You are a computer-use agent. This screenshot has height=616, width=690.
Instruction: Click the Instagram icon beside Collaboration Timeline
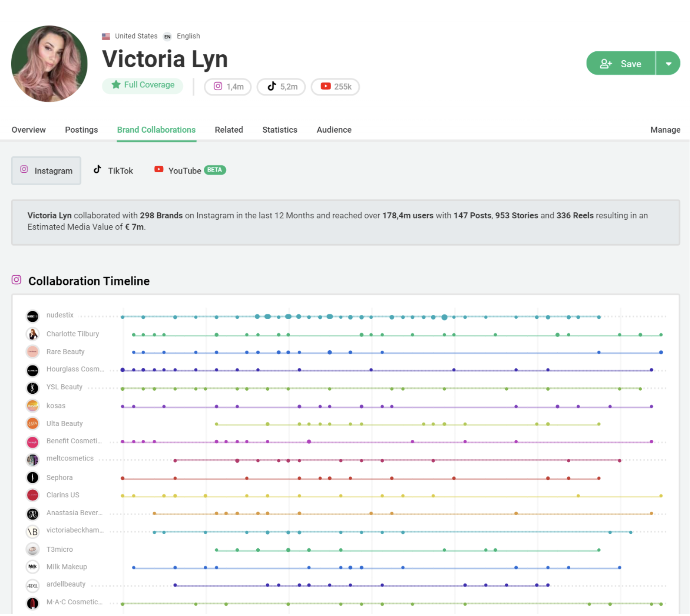(x=16, y=280)
